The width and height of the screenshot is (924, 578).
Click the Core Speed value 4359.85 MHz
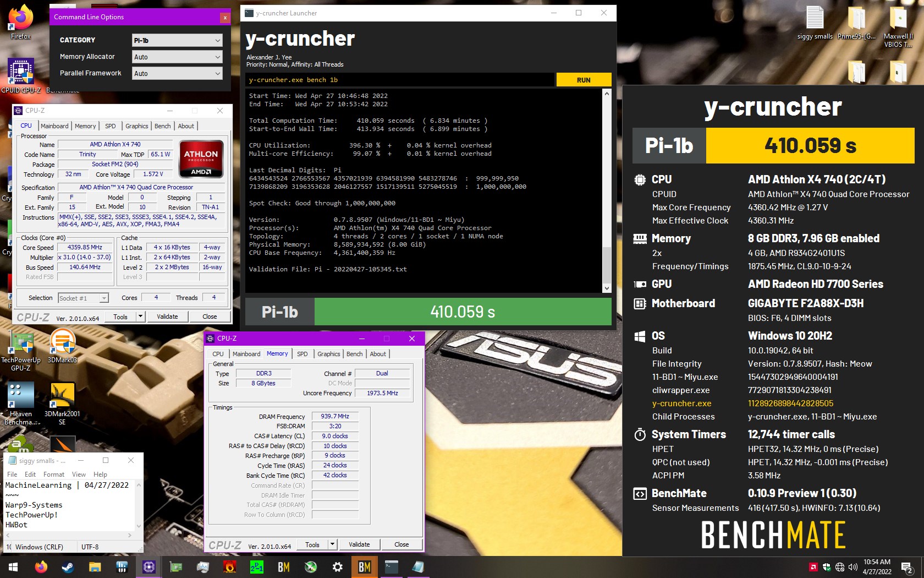pos(85,247)
